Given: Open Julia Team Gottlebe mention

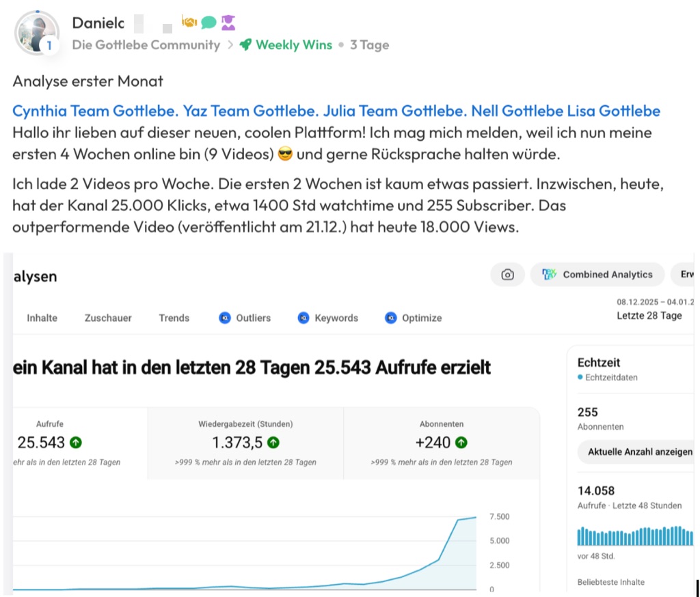Looking at the screenshot, I should (x=394, y=111).
